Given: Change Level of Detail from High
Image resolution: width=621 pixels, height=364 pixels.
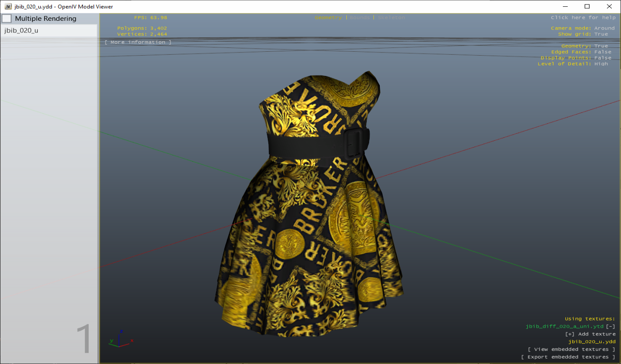Looking at the screenshot, I should [602, 63].
